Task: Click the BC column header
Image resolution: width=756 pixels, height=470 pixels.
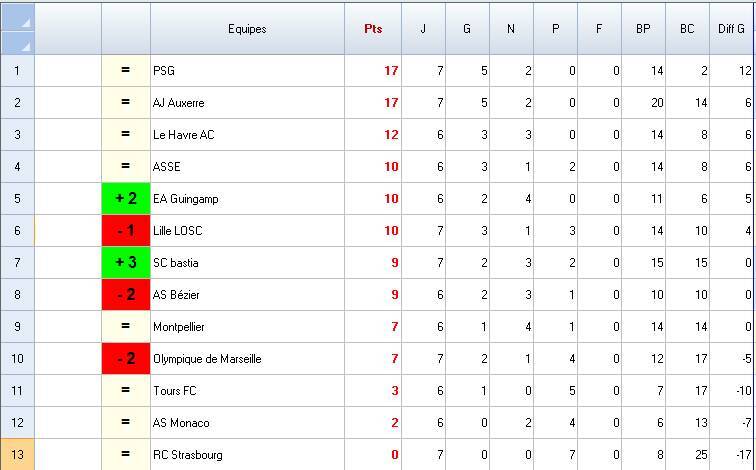Action: pyautogui.click(x=687, y=29)
